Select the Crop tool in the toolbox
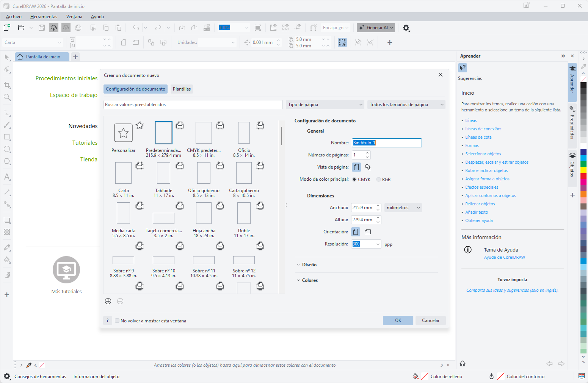 click(7, 85)
